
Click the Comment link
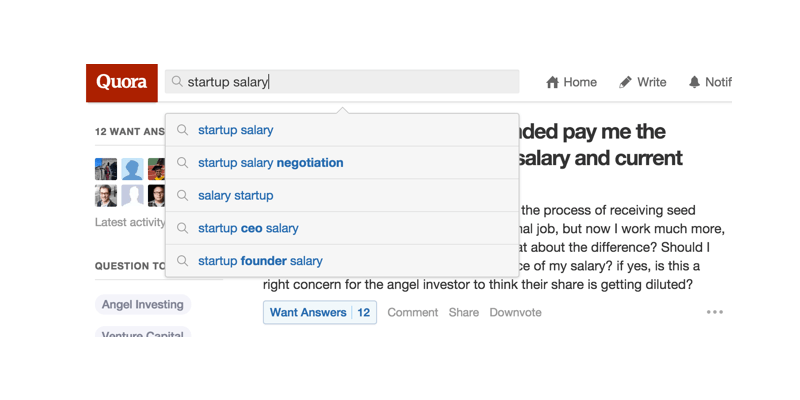pyautogui.click(x=413, y=312)
